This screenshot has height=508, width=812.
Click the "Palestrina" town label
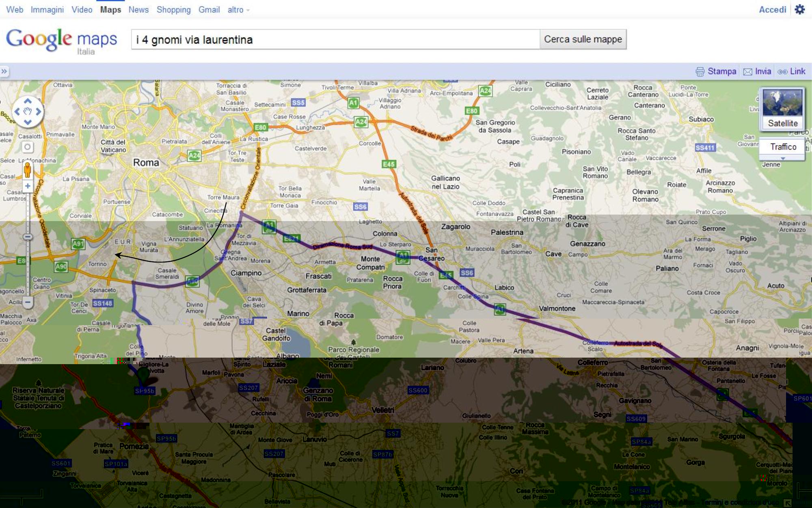(507, 232)
